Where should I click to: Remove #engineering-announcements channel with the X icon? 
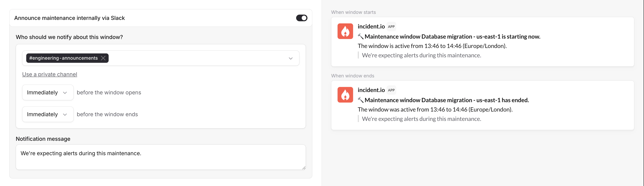click(x=103, y=58)
